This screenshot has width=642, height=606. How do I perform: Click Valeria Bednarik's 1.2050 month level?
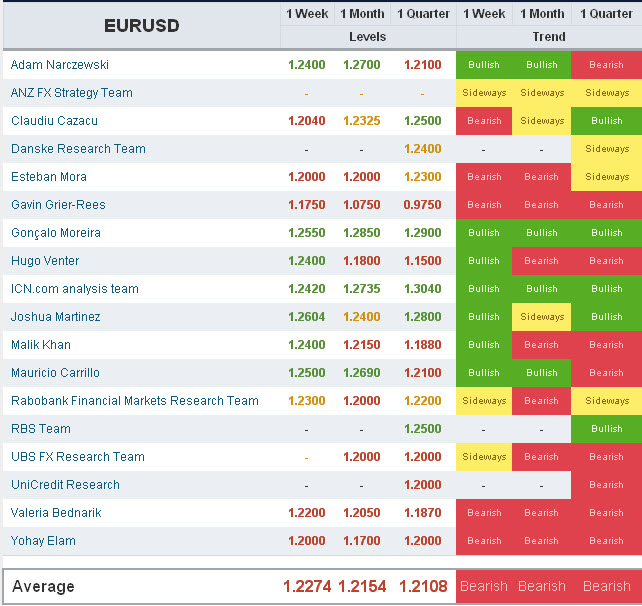point(362,513)
